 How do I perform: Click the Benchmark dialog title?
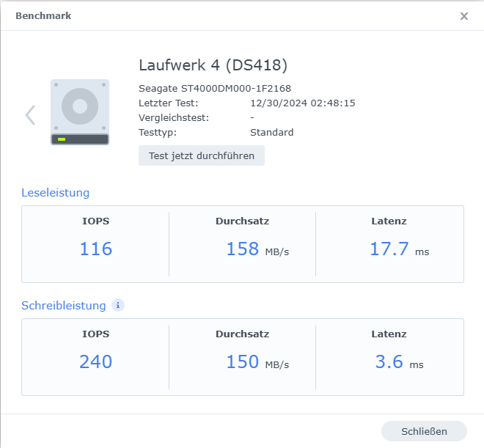click(43, 15)
